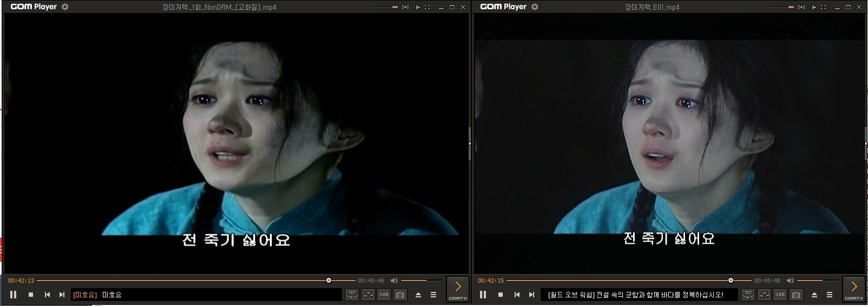The height and width of the screenshot is (306, 868).
Task: Open settings gear in right GOM Player title
Action: [535, 7]
